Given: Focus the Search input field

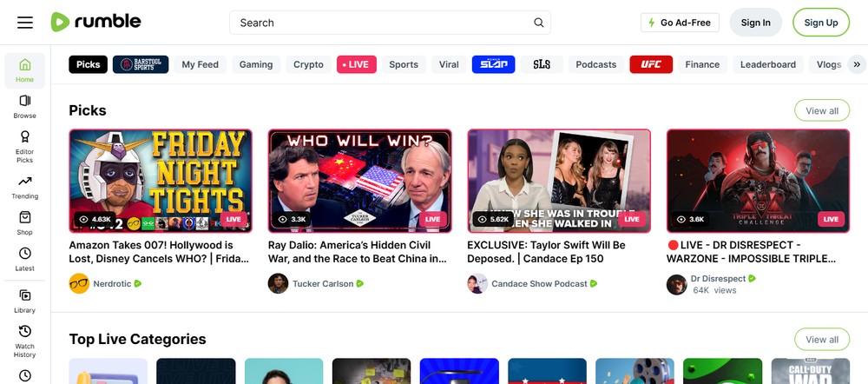Looking at the screenshot, I should (x=382, y=23).
